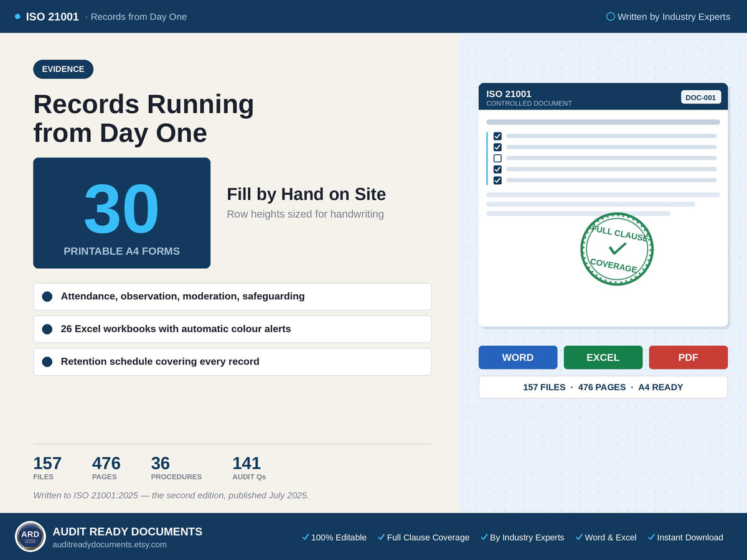The width and height of the screenshot is (747, 560).
Task: Click the Written to ISO 21001:2025 footnote
Action: 171,495
